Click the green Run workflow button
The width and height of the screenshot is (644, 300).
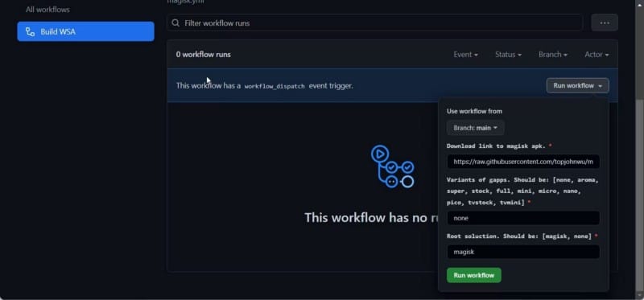pos(474,275)
